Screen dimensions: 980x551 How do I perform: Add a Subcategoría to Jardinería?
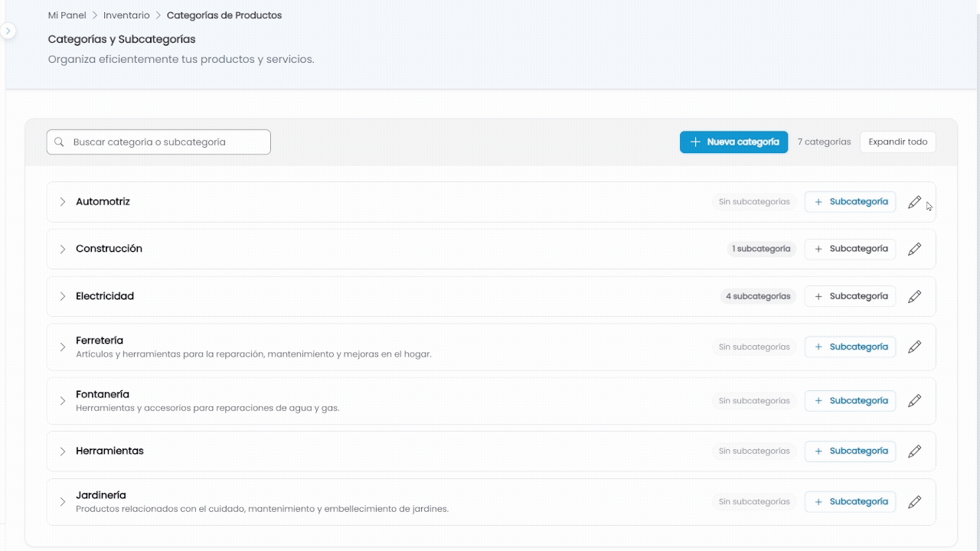[x=850, y=502]
